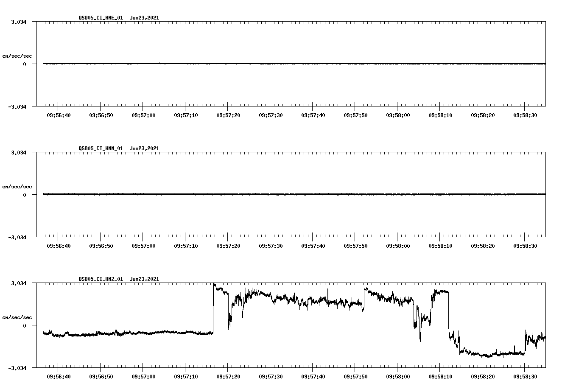Click the cm/sec/sec unit label of HNE plot
The image size is (576, 392).
pos(17,56)
